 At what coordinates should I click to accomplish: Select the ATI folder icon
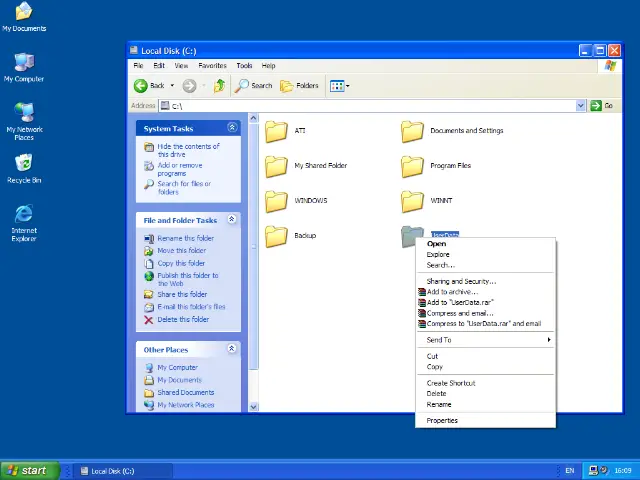click(276, 131)
